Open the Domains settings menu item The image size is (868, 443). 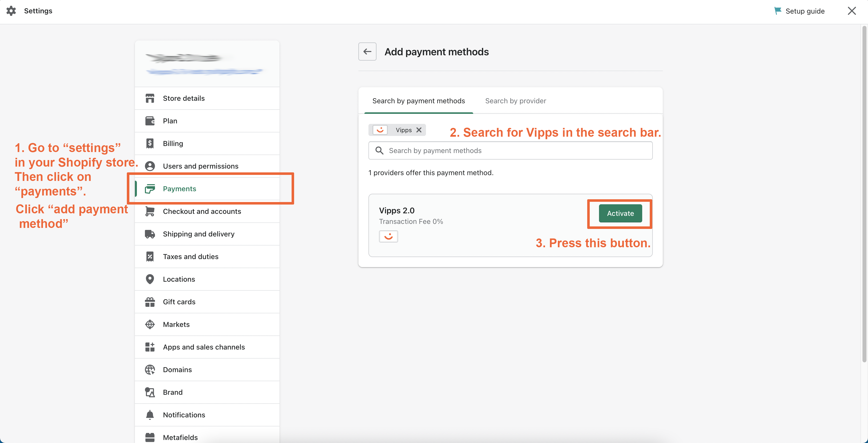[177, 369]
